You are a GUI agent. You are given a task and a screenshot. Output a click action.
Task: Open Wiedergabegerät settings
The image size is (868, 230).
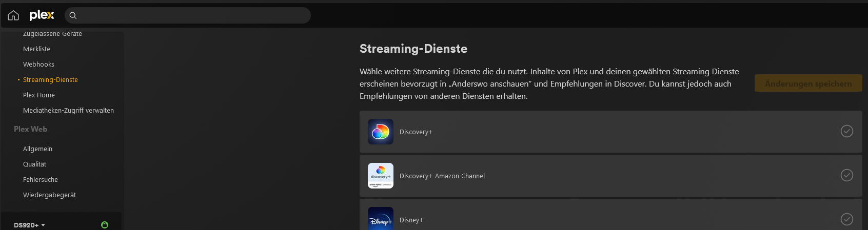tap(49, 195)
